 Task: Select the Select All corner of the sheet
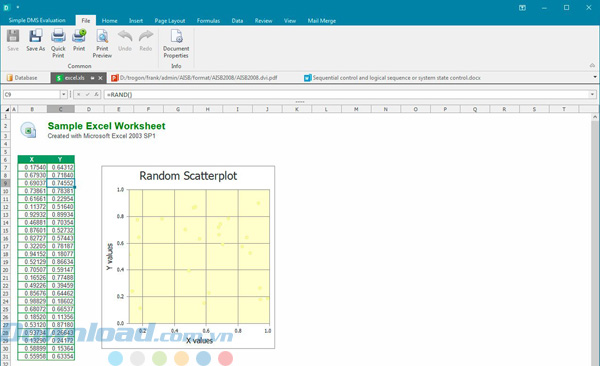click(6, 109)
